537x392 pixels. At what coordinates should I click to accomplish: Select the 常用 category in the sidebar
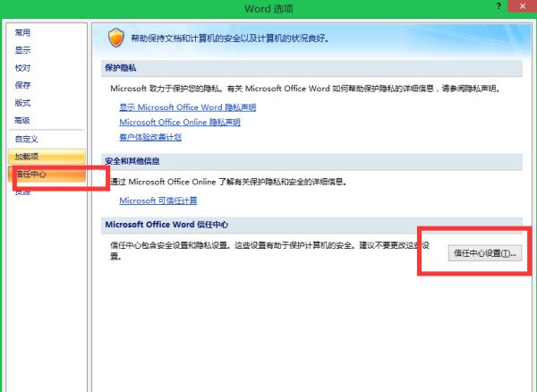tap(23, 33)
